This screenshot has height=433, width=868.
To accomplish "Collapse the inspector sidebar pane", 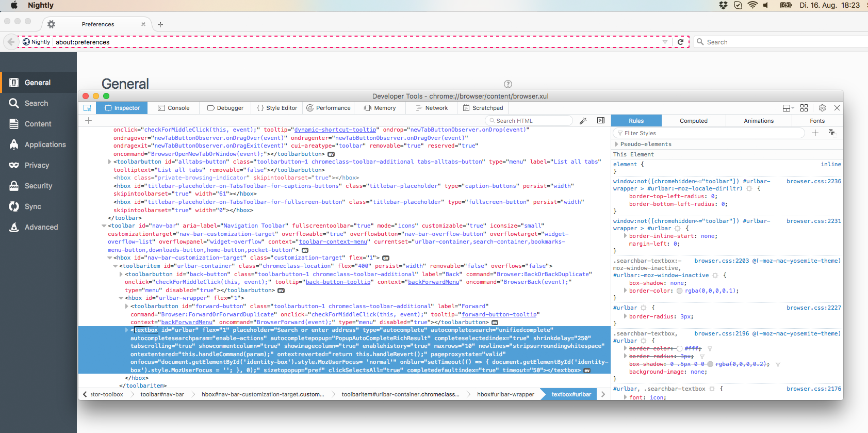I will 601,121.
